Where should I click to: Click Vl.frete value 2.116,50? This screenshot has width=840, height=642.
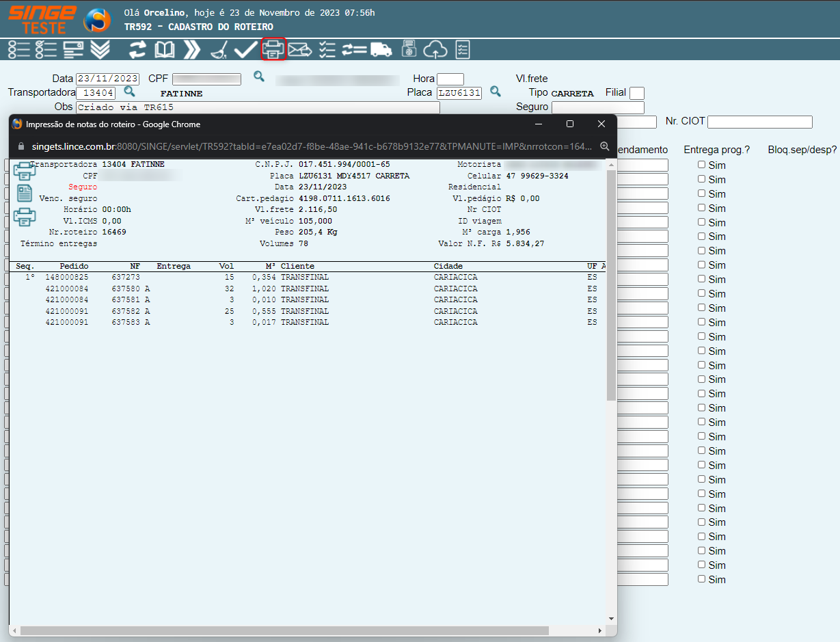coord(318,209)
